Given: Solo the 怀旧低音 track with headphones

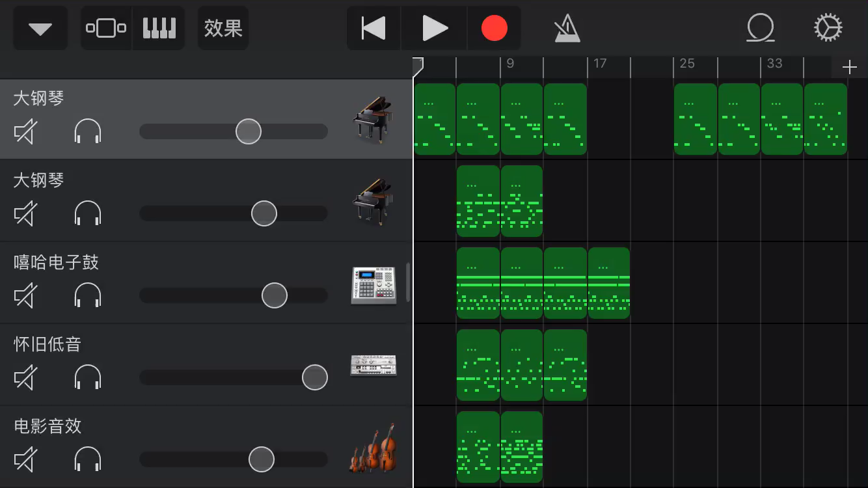Looking at the screenshot, I should coord(88,377).
